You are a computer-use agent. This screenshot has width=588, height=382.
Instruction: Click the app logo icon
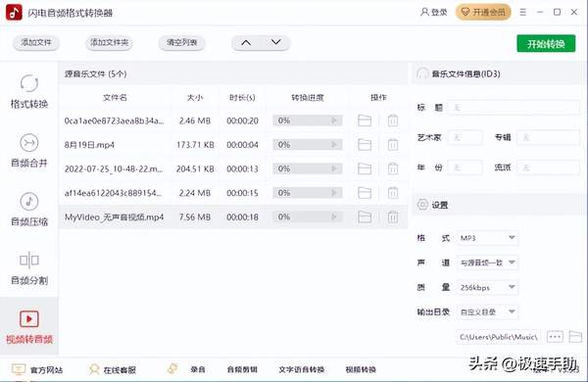(x=15, y=13)
